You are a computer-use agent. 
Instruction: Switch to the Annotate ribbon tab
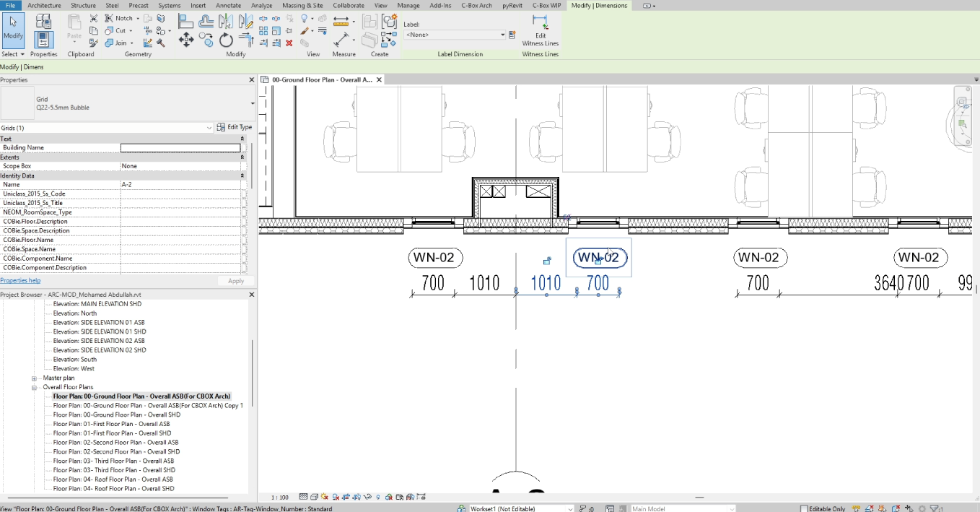229,6
